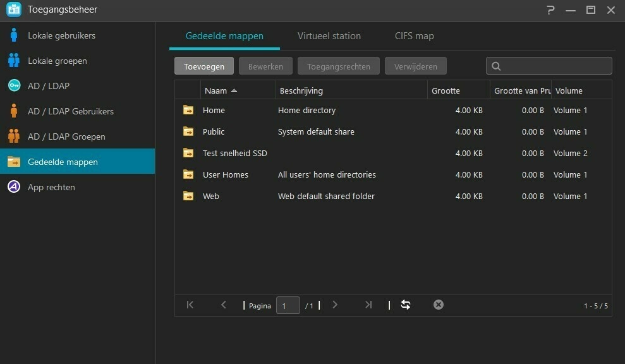The width and height of the screenshot is (625, 364).
Task: Go to first page with pager icon
Action: click(x=190, y=305)
